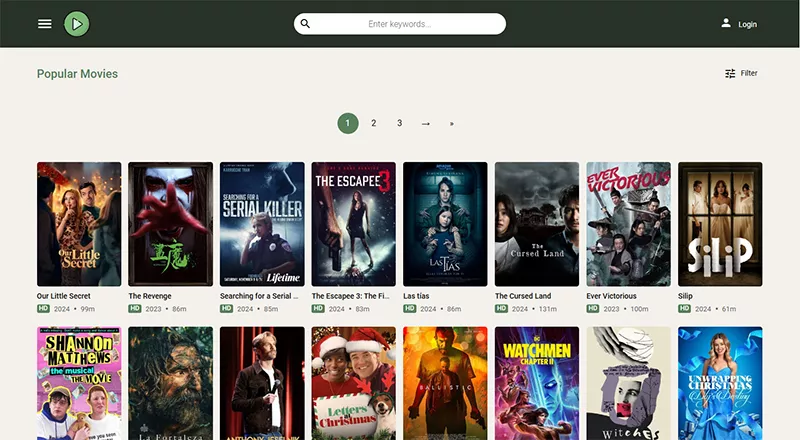Click the search magnifier icon
This screenshot has width=800, height=440.
[305, 23]
